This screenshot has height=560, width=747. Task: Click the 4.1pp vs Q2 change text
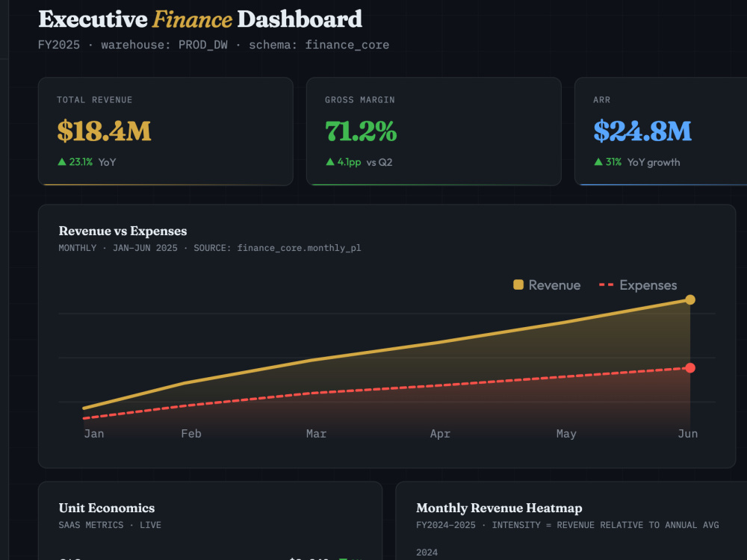[x=359, y=162]
